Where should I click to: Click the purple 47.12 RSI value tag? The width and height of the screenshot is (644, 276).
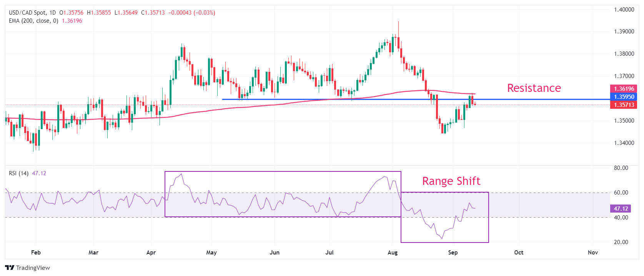point(621,209)
